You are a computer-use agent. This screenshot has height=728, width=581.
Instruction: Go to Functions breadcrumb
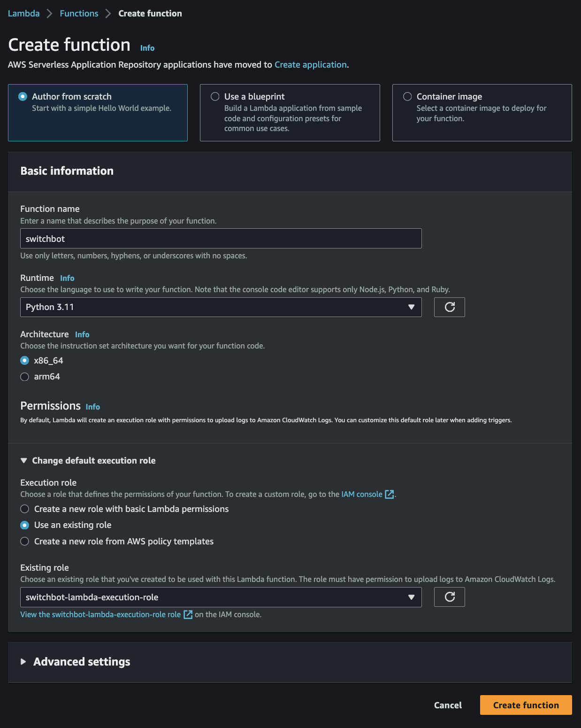pyautogui.click(x=78, y=13)
